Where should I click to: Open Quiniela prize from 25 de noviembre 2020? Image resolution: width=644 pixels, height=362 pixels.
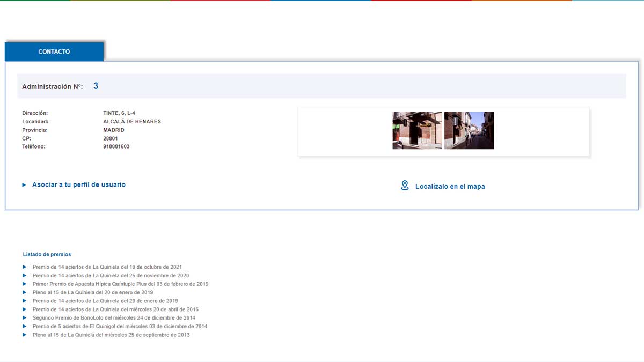tap(111, 276)
